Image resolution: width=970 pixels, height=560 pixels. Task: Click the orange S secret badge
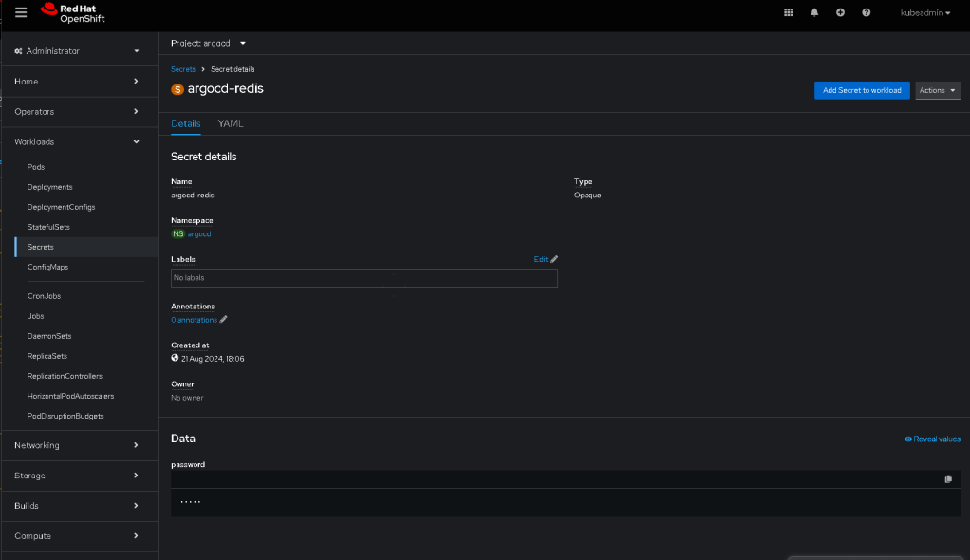177,89
